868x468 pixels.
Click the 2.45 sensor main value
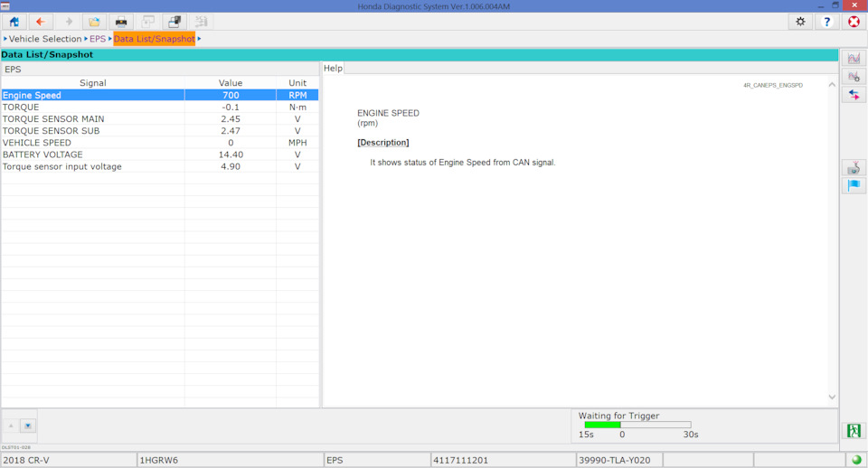(231, 119)
